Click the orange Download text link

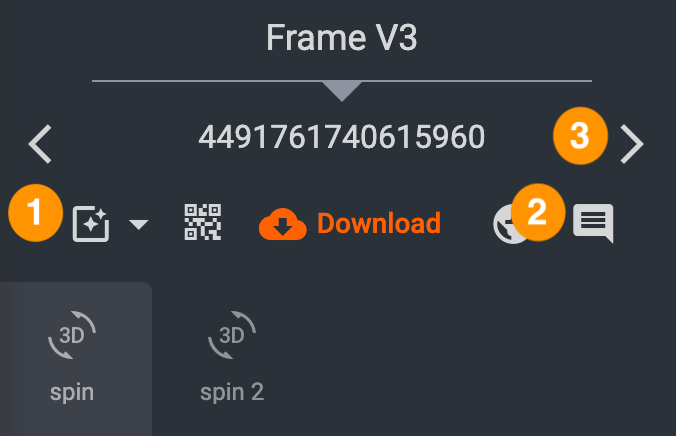379,223
